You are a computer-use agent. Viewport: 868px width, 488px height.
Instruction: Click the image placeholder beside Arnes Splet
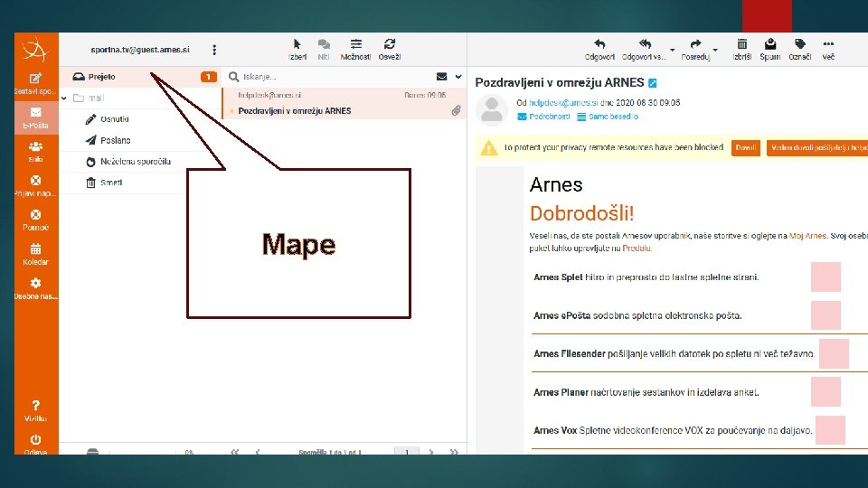[x=826, y=277]
